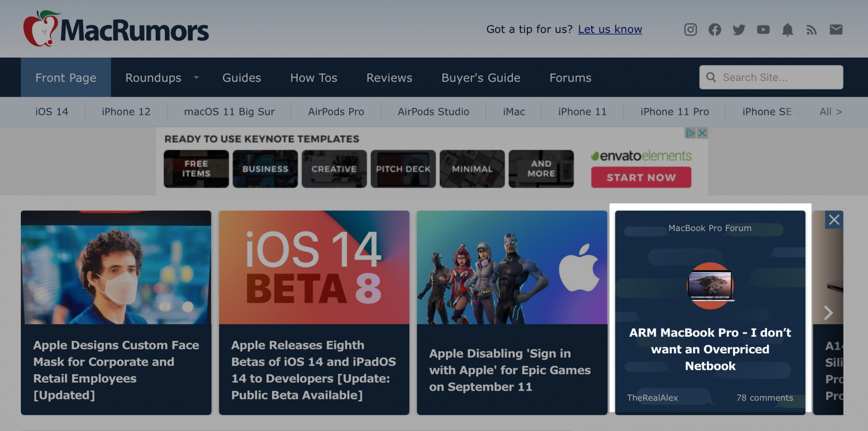Viewport: 868px width, 431px height.
Task: Click the FREE ITEMS template tile
Action: pyautogui.click(x=196, y=169)
